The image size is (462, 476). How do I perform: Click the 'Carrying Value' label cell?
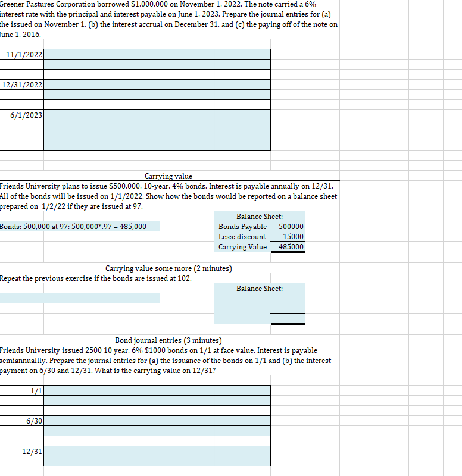click(x=242, y=247)
